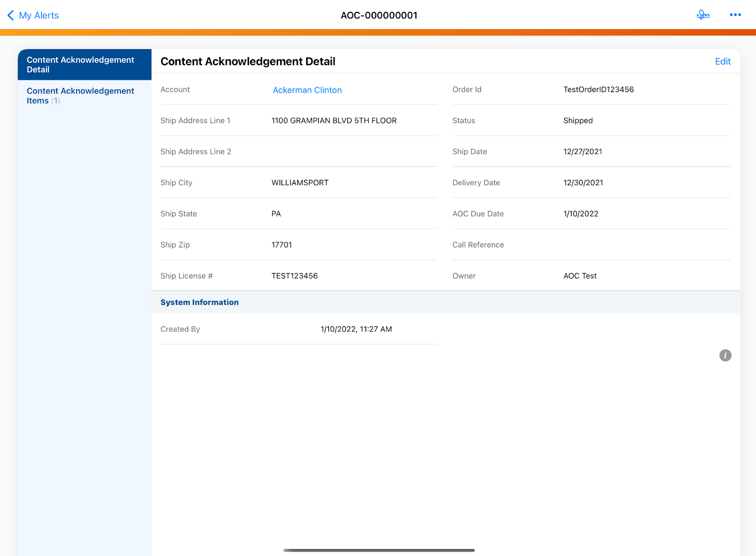Open the Ackerman Clinton account link
Image resolution: width=756 pixels, height=556 pixels.
tap(307, 90)
